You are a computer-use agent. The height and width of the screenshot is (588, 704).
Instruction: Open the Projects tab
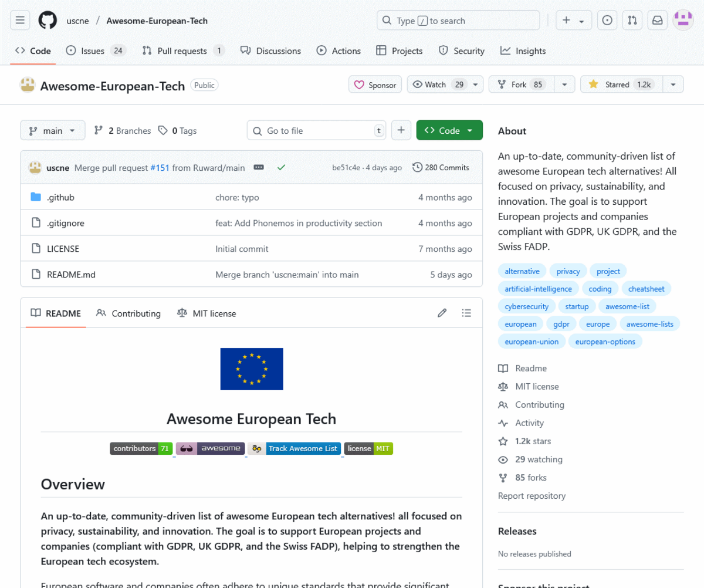(400, 51)
